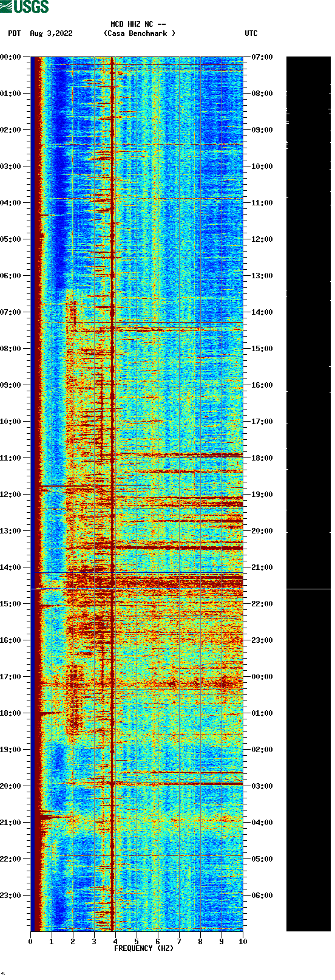Click the PDT timezone label
This screenshot has width=335, height=980.
coord(15,33)
